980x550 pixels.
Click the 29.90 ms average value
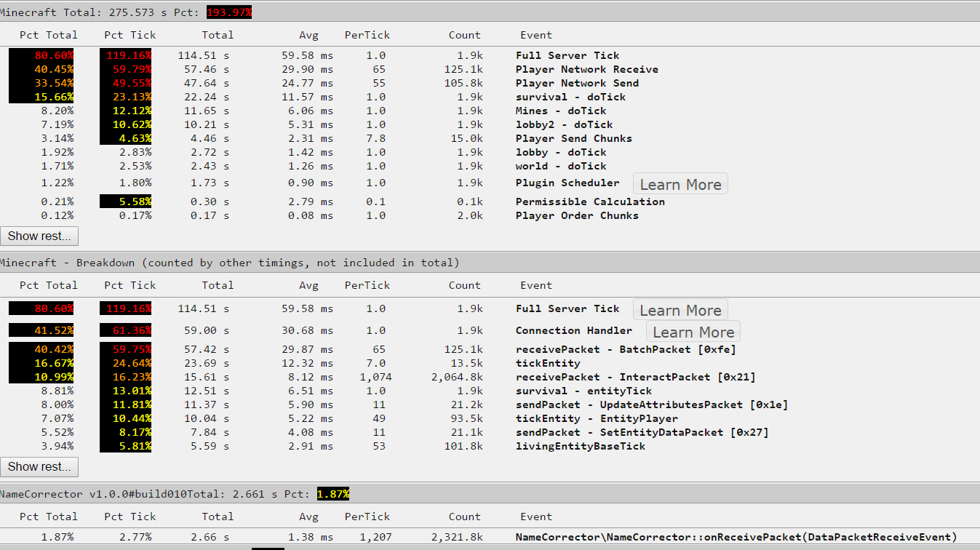[x=307, y=69]
